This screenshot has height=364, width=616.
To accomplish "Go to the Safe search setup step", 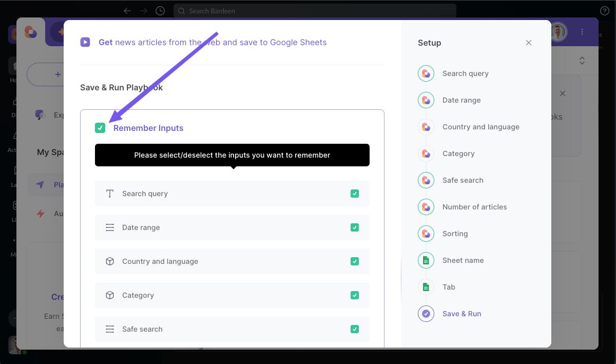I will [463, 180].
